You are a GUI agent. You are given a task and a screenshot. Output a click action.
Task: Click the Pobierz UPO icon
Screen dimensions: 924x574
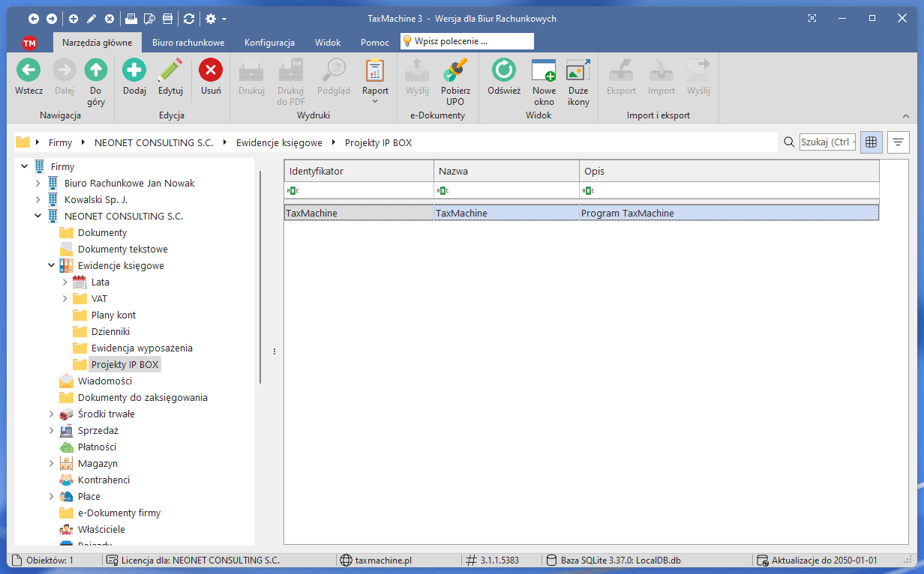[x=455, y=71]
